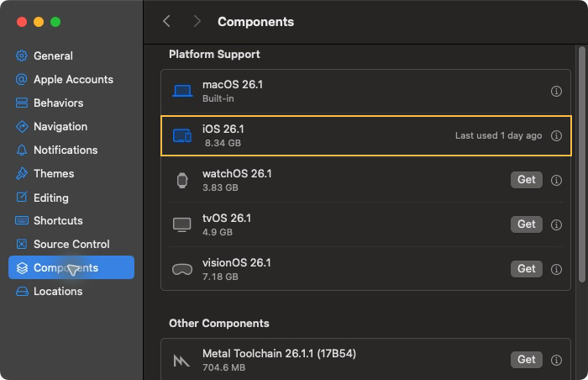Click the '8.34 GB' size text
Image resolution: width=588 pixels, height=380 pixels.
[x=223, y=143]
